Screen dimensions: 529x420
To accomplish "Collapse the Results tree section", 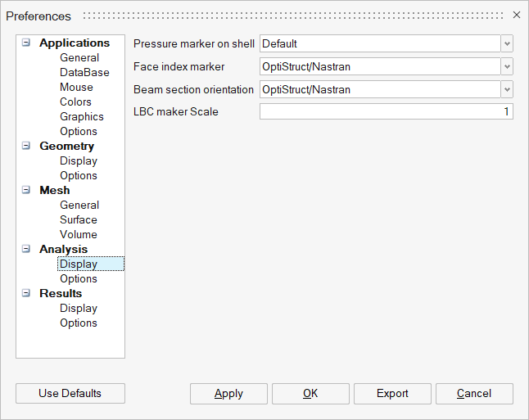I will 26,294.
